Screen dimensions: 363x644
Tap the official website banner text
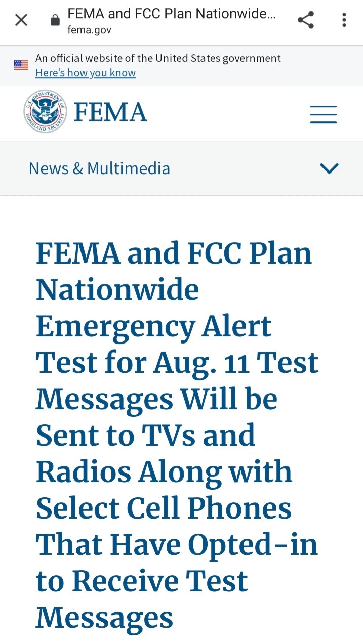[158, 58]
